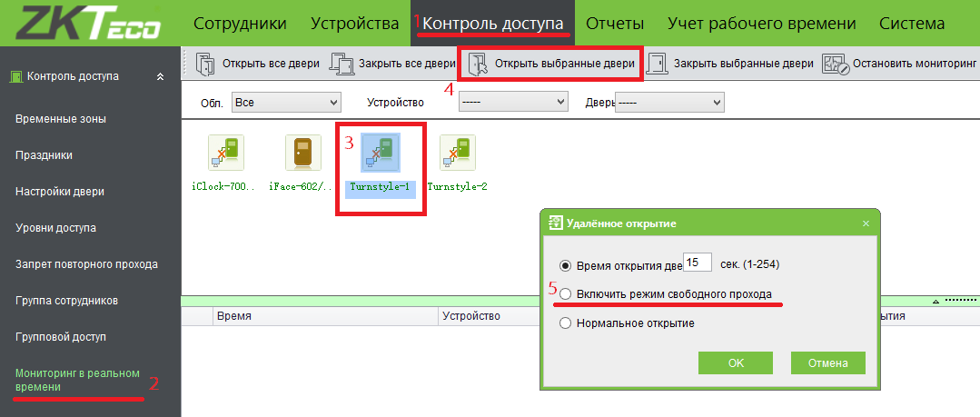Open Запрет повторного прохода in sidebar
The width and height of the screenshot is (980, 417).
click(x=86, y=263)
